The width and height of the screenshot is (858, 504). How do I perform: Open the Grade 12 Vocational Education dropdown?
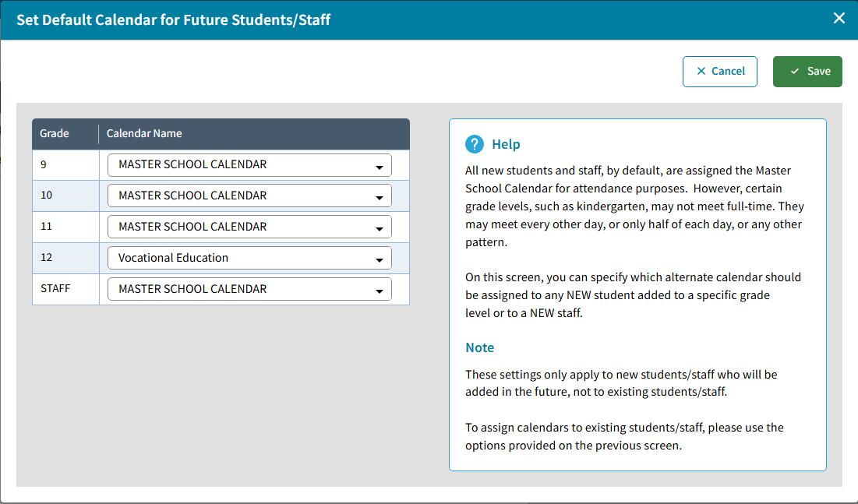[249, 258]
